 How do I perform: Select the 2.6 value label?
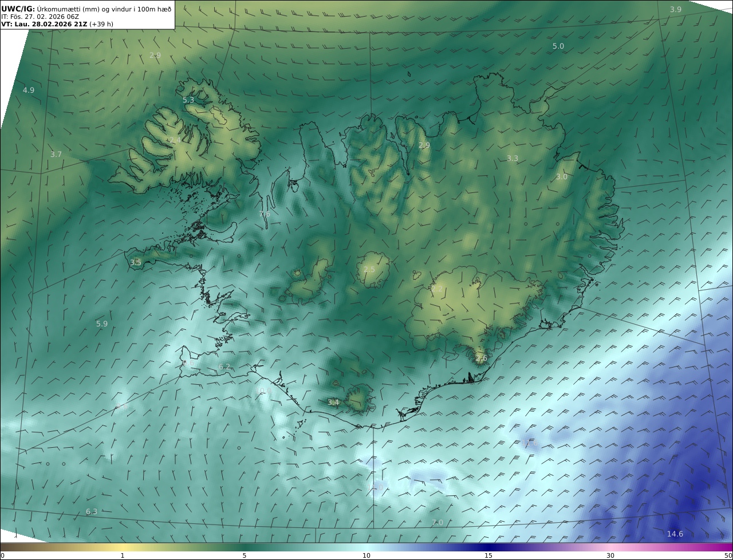tap(481, 358)
